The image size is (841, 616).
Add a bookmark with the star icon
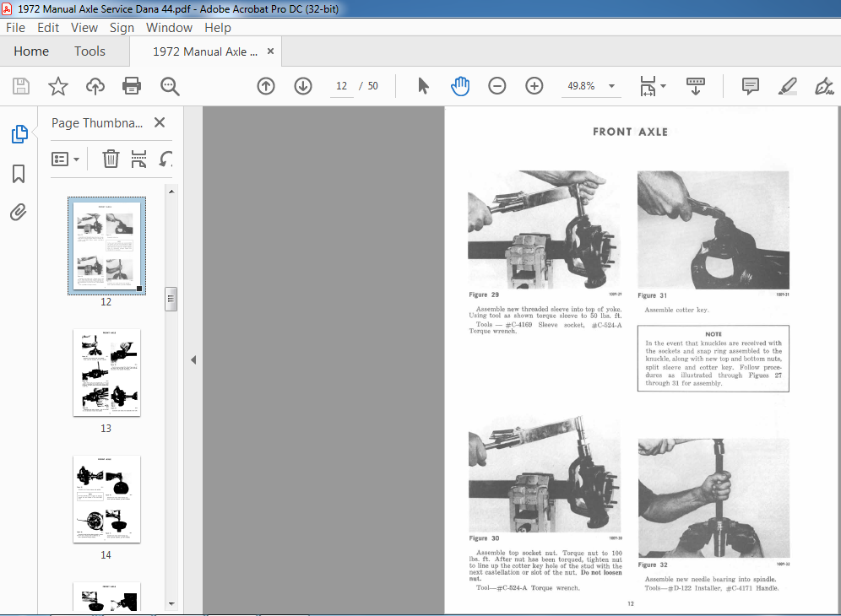58,86
